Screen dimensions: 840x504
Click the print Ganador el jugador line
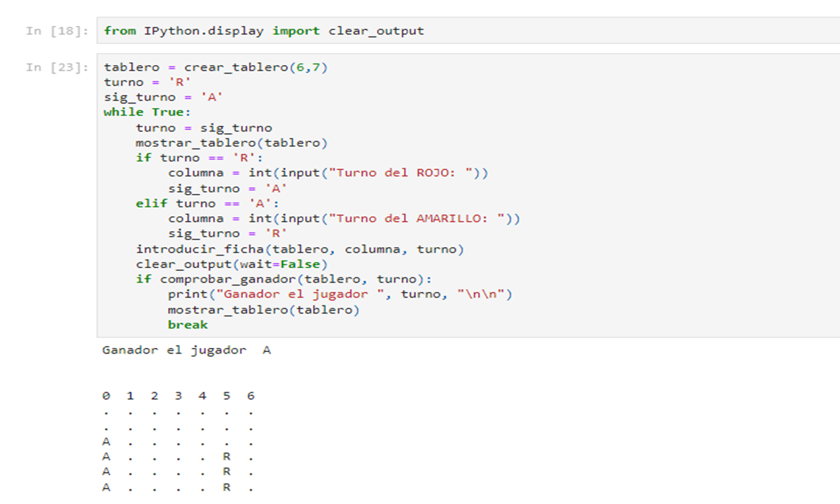coord(340,295)
